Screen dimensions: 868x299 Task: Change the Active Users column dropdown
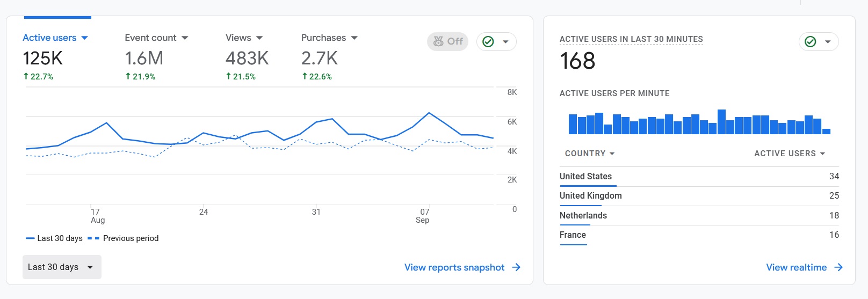(789, 154)
